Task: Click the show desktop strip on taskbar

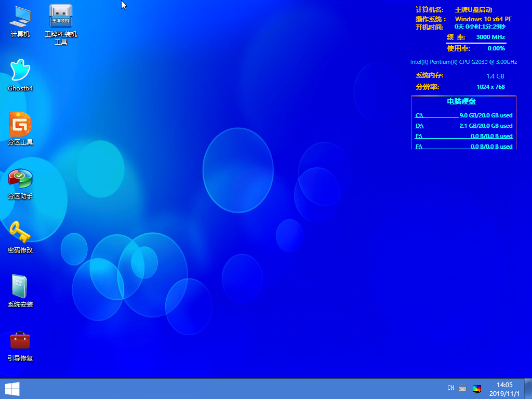Action: point(528,389)
